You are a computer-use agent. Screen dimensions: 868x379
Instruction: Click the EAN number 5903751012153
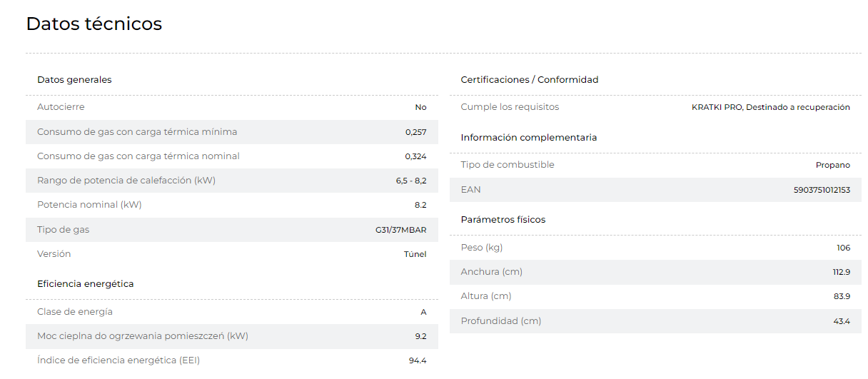pos(822,190)
